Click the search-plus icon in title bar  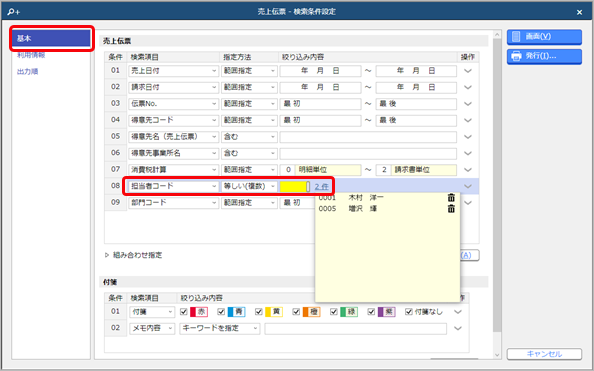[x=13, y=12]
